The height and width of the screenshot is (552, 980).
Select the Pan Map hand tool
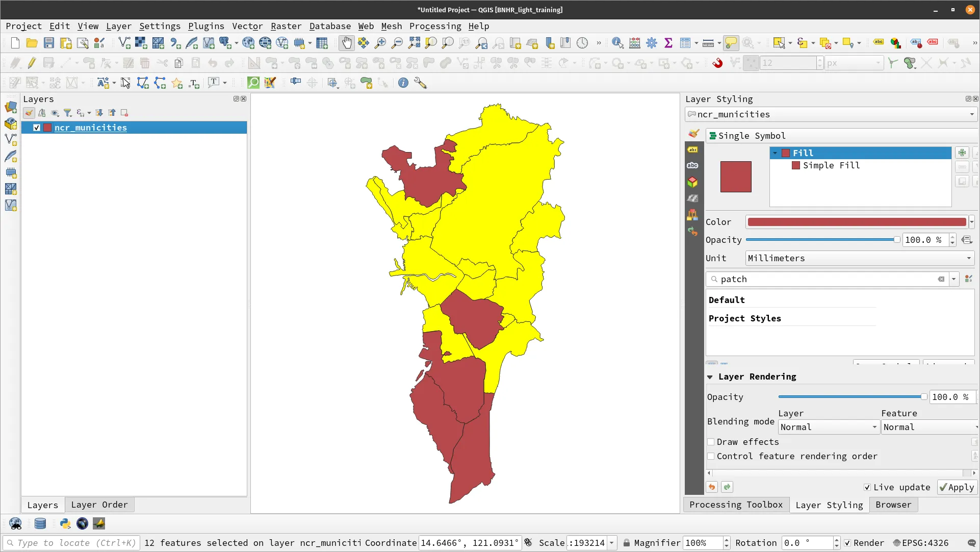pos(346,43)
